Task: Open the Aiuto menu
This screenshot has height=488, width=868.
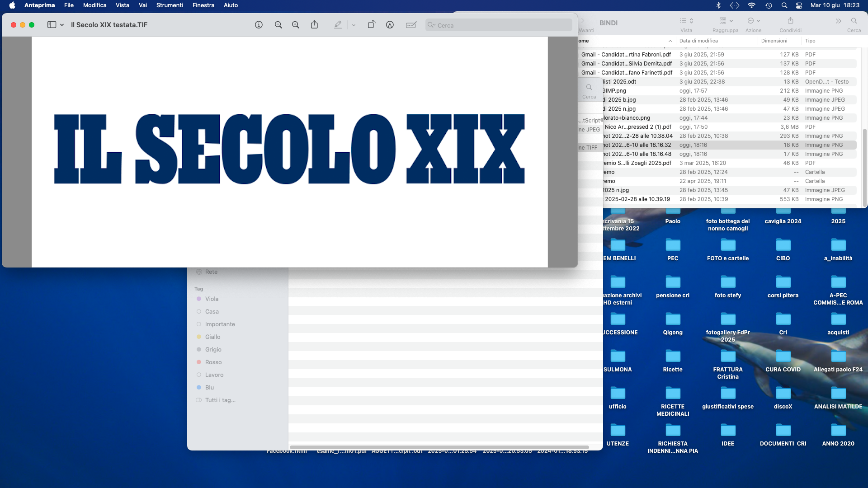Action: (231, 5)
